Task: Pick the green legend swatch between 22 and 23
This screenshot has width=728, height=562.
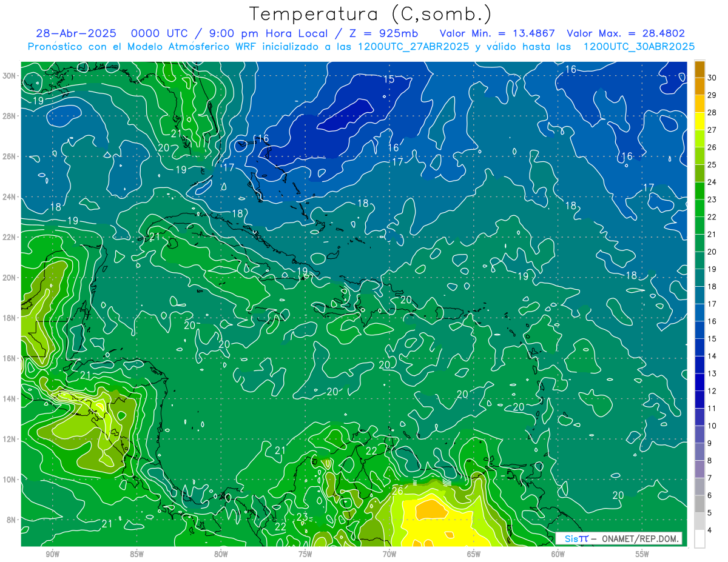Action: click(x=699, y=208)
